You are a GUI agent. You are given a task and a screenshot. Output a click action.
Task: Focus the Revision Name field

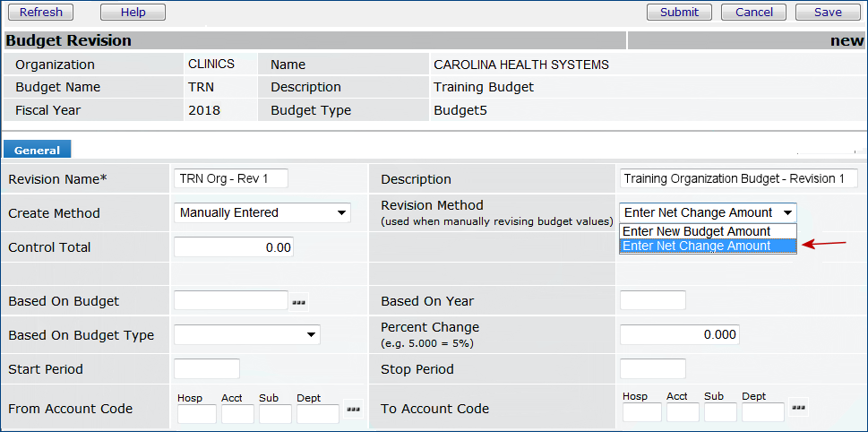click(x=231, y=178)
